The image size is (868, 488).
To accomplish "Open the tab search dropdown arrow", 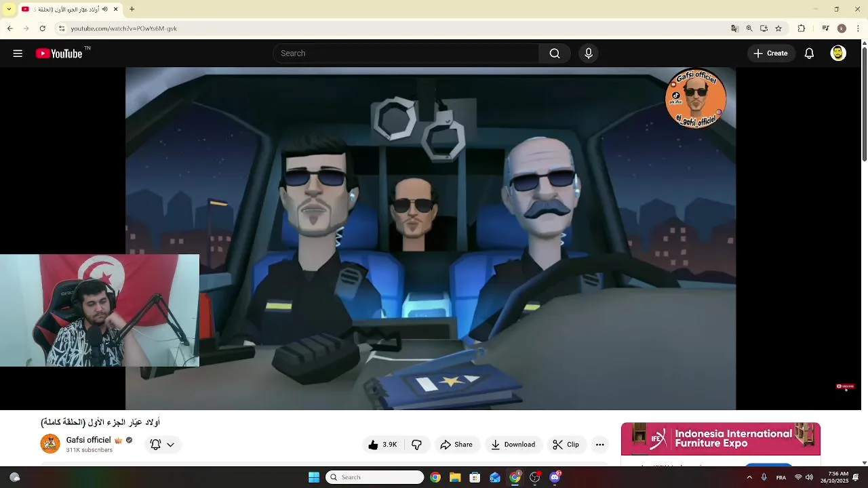I will tap(9, 9).
